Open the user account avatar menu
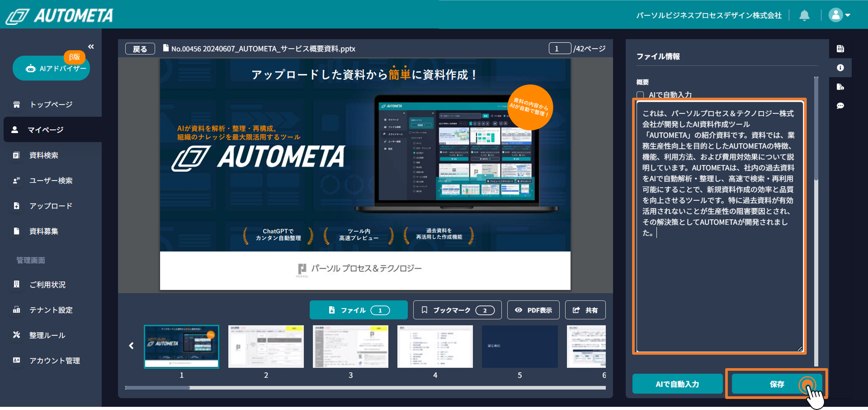This screenshot has height=410, width=868. 839,15
